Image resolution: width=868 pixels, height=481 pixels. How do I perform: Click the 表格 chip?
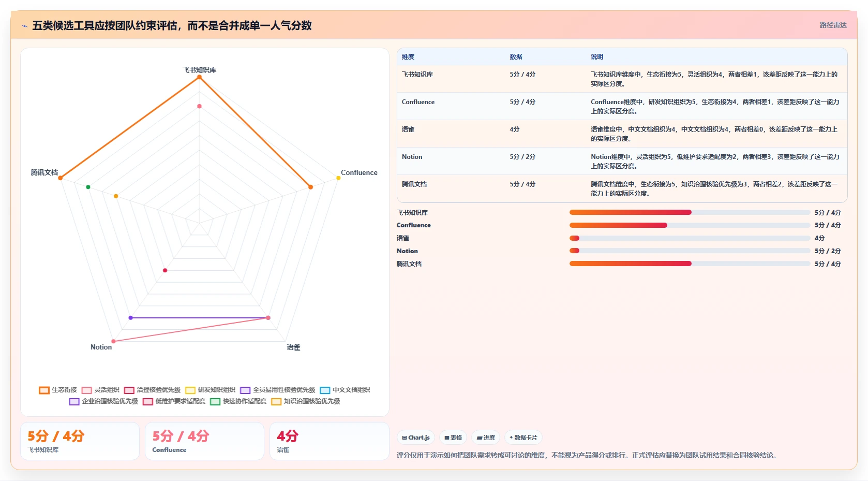point(453,438)
